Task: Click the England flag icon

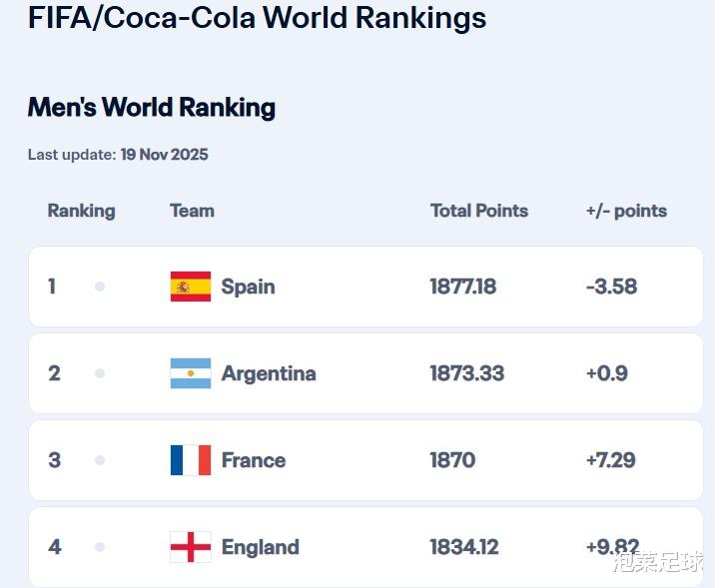Action: pyautogui.click(x=190, y=547)
